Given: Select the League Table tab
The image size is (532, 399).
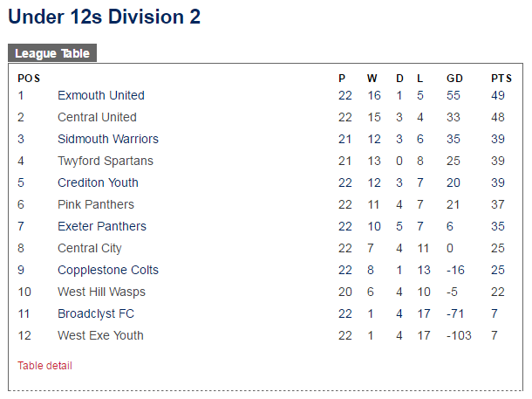Looking at the screenshot, I should pyautogui.click(x=52, y=53).
